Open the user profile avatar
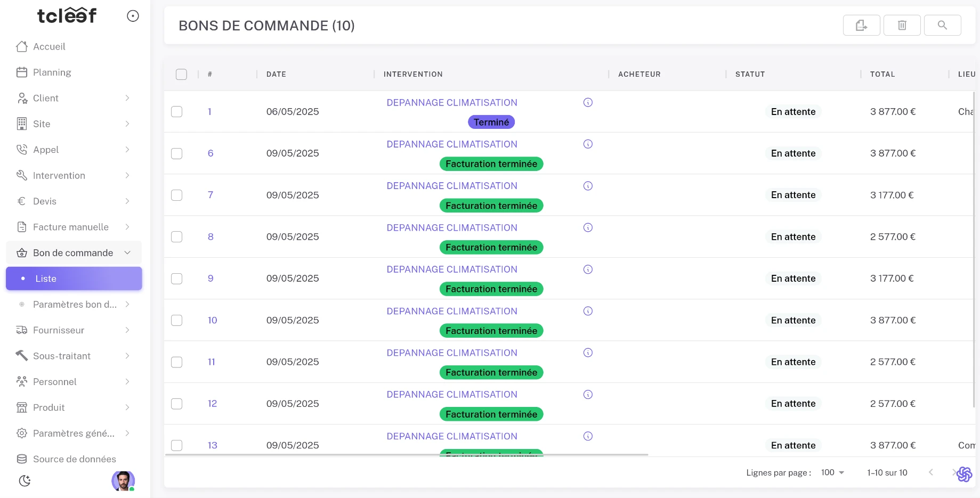The image size is (980, 498). click(x=123, y=481)
